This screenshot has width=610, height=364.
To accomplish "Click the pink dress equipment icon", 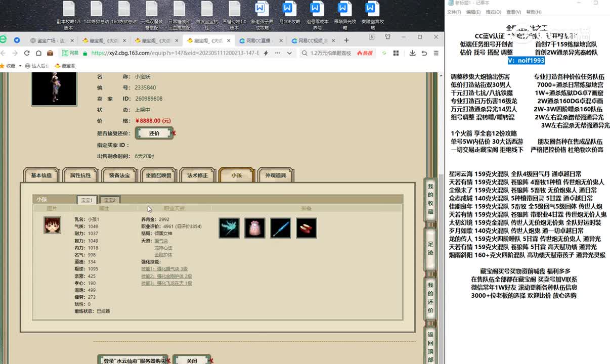I will [x=255, y=228].
